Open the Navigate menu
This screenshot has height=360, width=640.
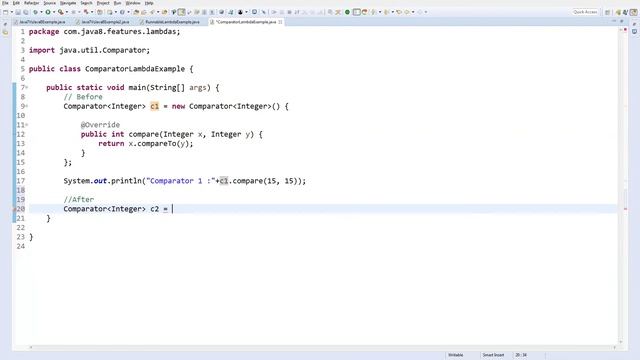(68, 3)
